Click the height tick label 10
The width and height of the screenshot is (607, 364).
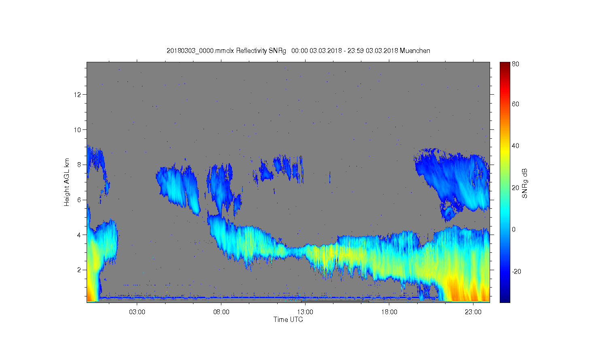click(x=78, y=130)
